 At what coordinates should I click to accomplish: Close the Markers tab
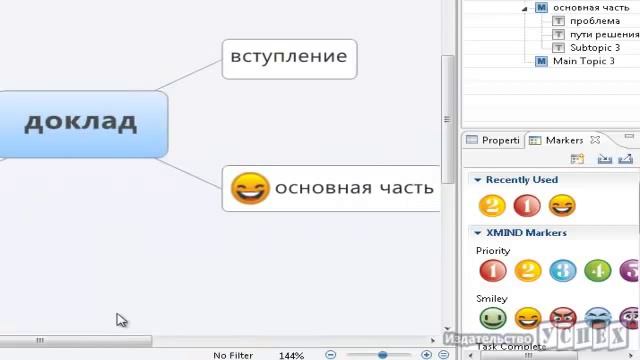click(596, 140)
